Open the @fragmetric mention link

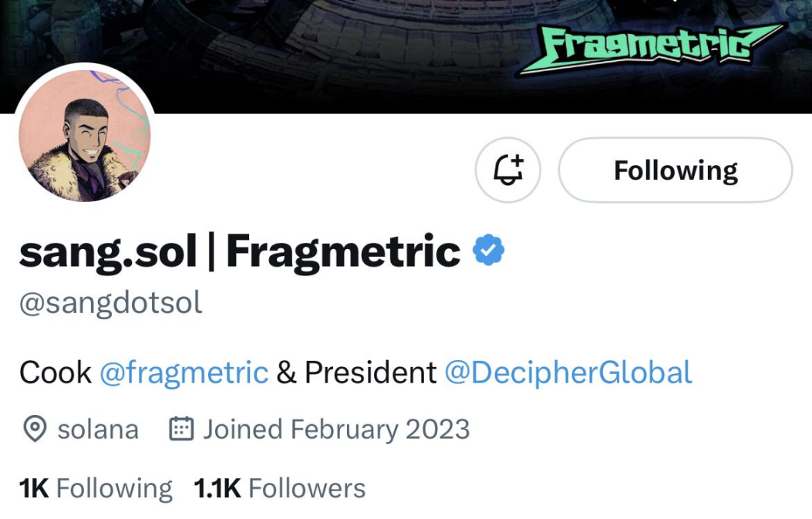point(184,373)
